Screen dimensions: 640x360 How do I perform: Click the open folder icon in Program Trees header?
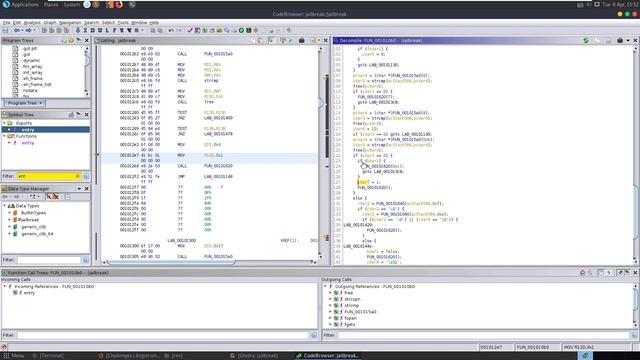point(71,40)
